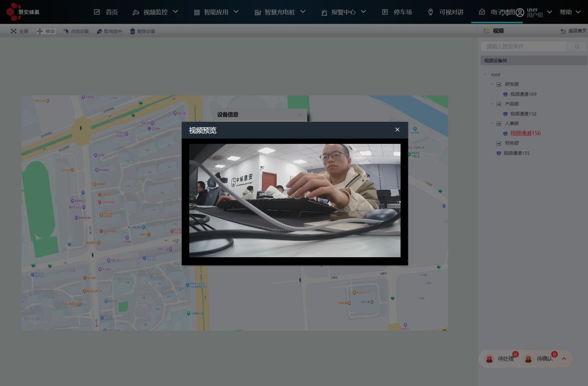Click the 全屏 fullscreen icon
This screenshot has height=386, width=588.
tap(14, 31)
